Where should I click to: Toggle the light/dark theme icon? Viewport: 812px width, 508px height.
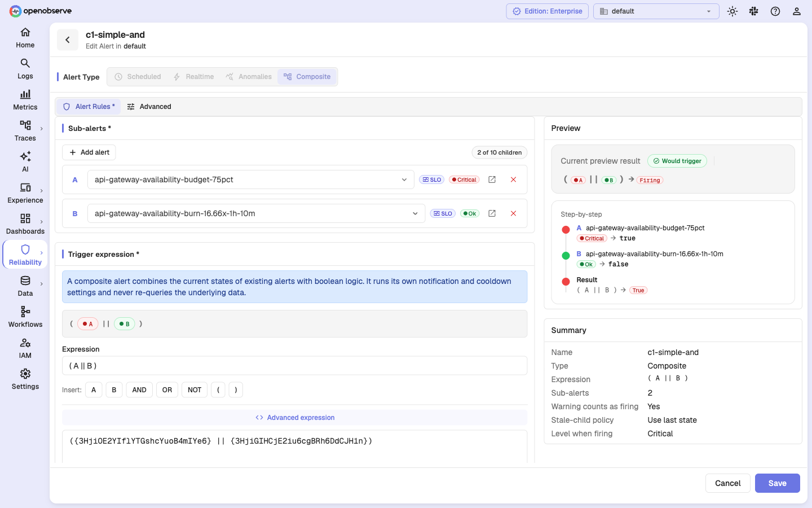(732, 11)
